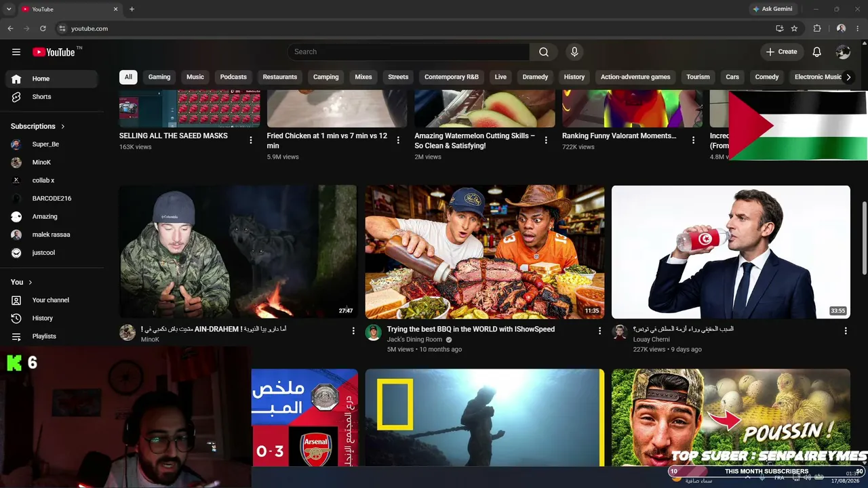
Task: Open the justcool subscription
Action: [x=52, y=253]
